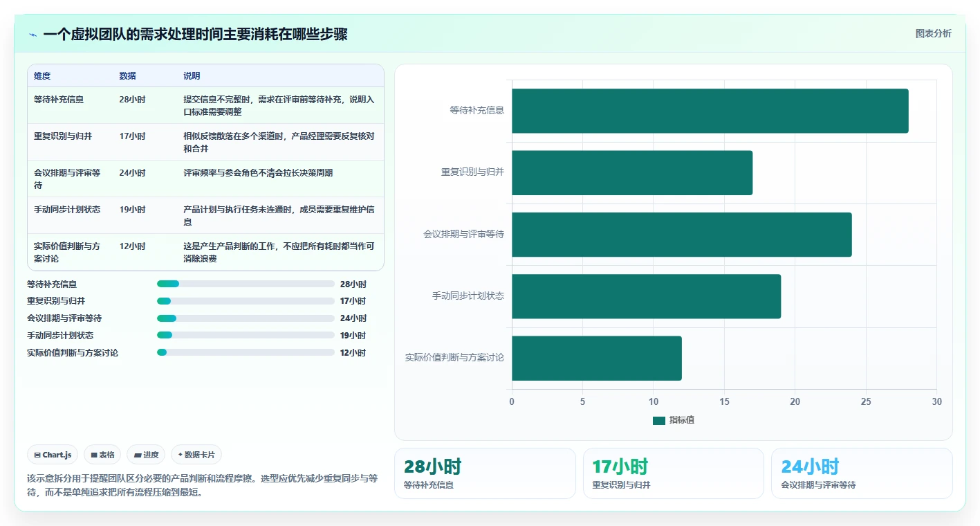The height and width of the screenshot is (526, 980).
Task: Click the description starting 相似反馈散落在多个渠道时
Action: coord(279,142)
